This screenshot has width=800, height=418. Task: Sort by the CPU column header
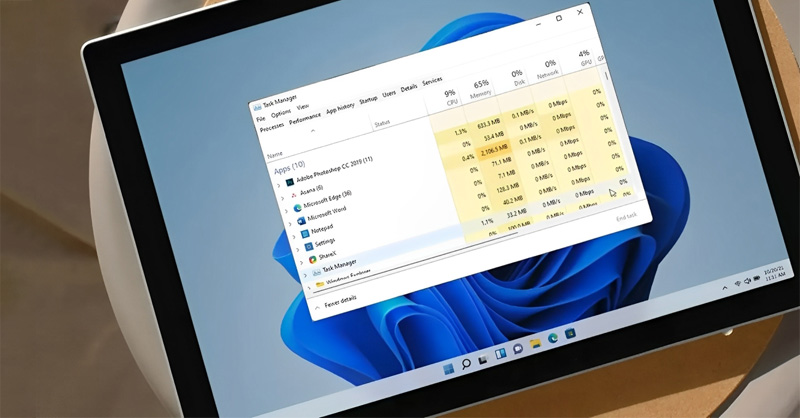450,97
